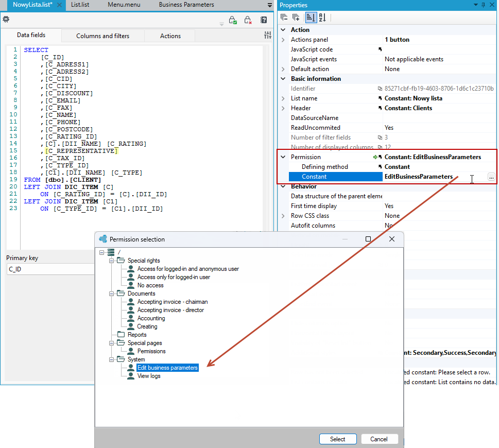Select Access only for logged-in user
This screenshot has height=448, width=499.
point(174,277)
